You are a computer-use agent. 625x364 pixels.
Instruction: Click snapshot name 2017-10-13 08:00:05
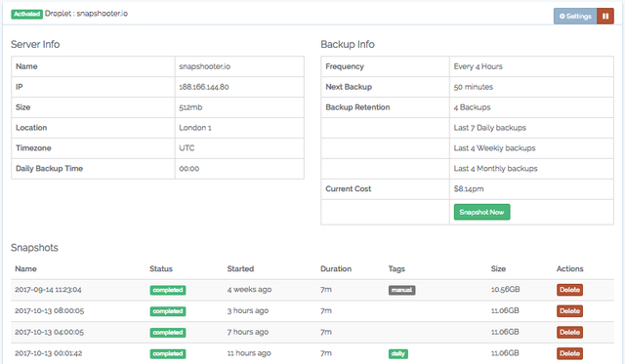coord(50,310)
